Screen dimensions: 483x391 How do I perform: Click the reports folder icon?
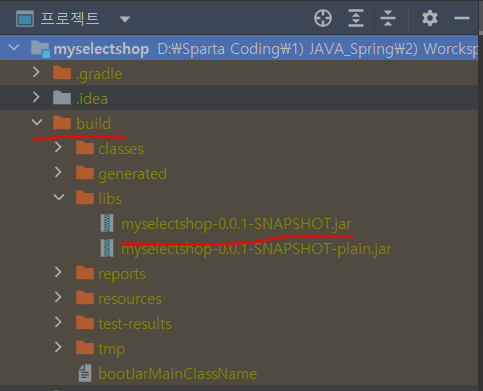point(85,273)
